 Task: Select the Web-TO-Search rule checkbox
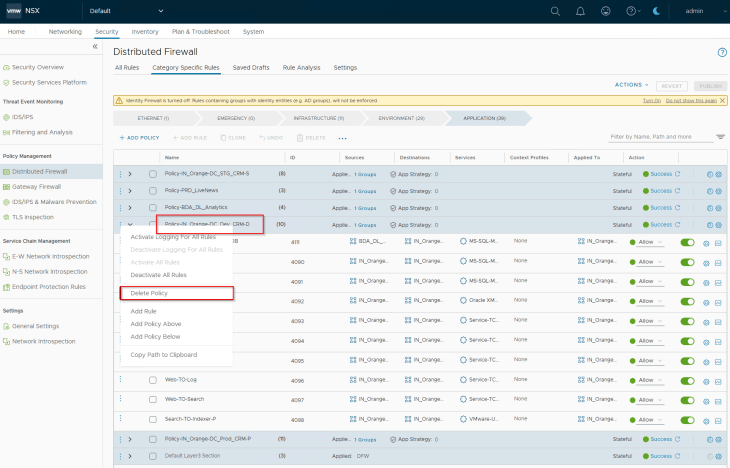coord(153,399)
